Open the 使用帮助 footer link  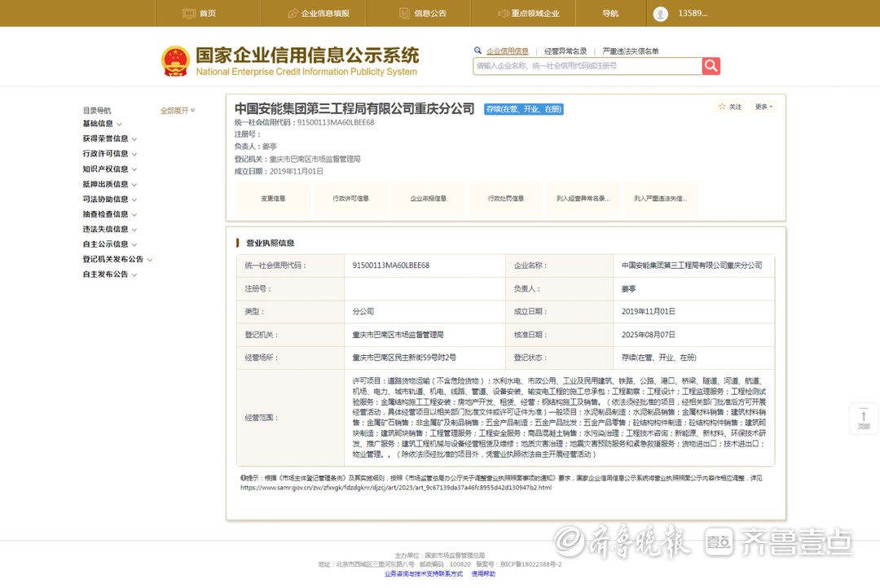(483, 574)
